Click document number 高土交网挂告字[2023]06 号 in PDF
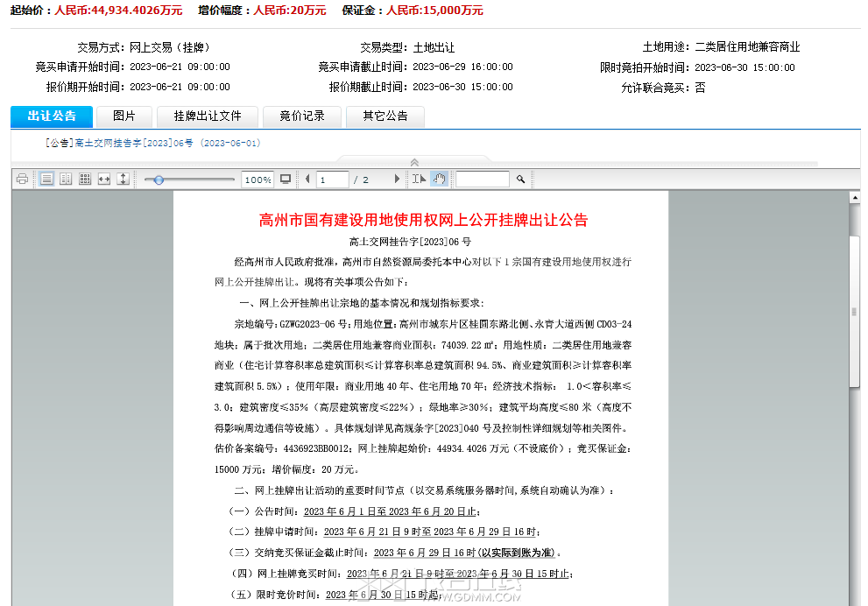The width and height of the screenshot is (868, 606). tap(410, 242)
